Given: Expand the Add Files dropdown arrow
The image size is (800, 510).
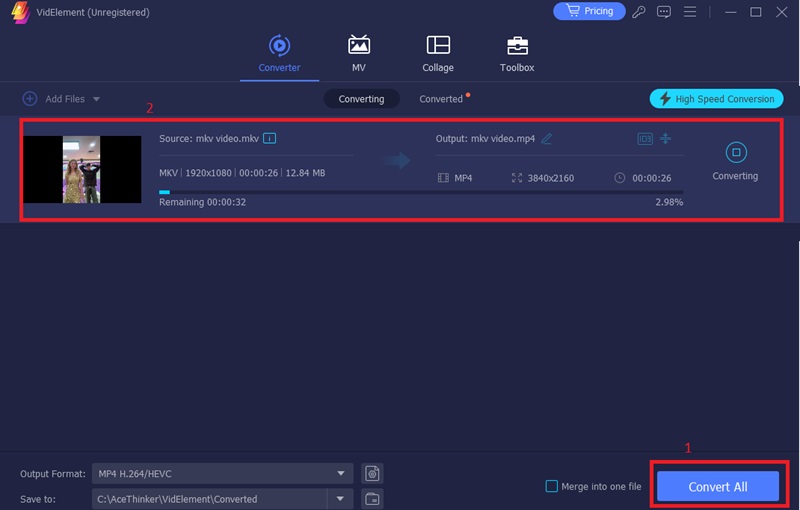Looking at the screenshot, I should [96, 99].
